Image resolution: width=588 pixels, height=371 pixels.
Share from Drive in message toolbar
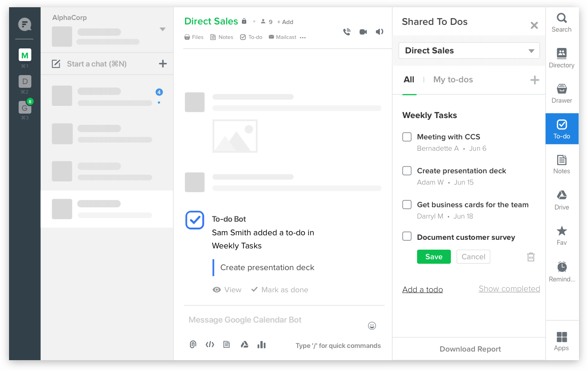[244, 344]
